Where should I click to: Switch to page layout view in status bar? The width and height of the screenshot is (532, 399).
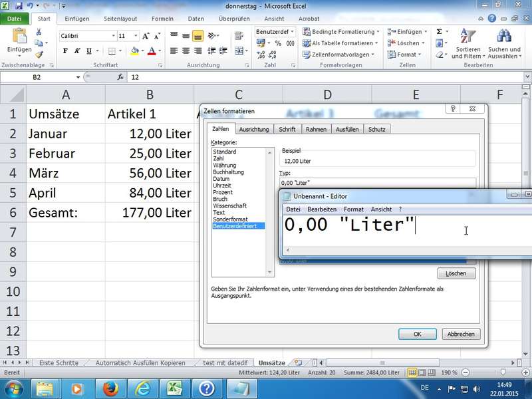tap(422, 372)
